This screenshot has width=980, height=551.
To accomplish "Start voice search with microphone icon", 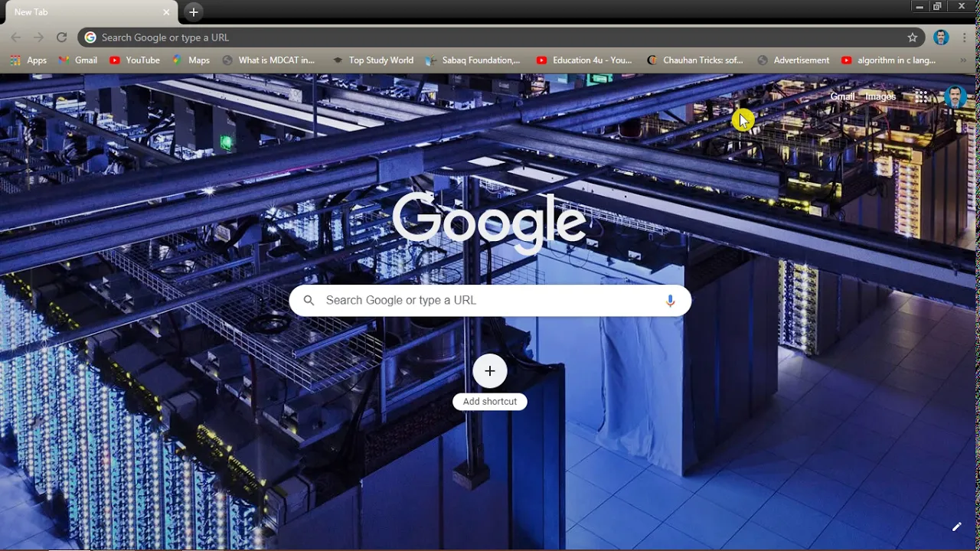I will (x=670, y=301).
